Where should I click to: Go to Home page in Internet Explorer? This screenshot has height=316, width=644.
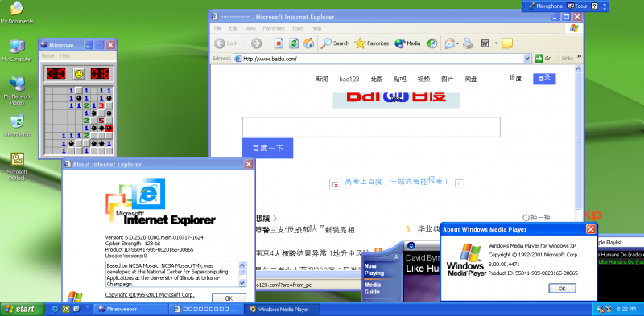[x=309, y=43]
